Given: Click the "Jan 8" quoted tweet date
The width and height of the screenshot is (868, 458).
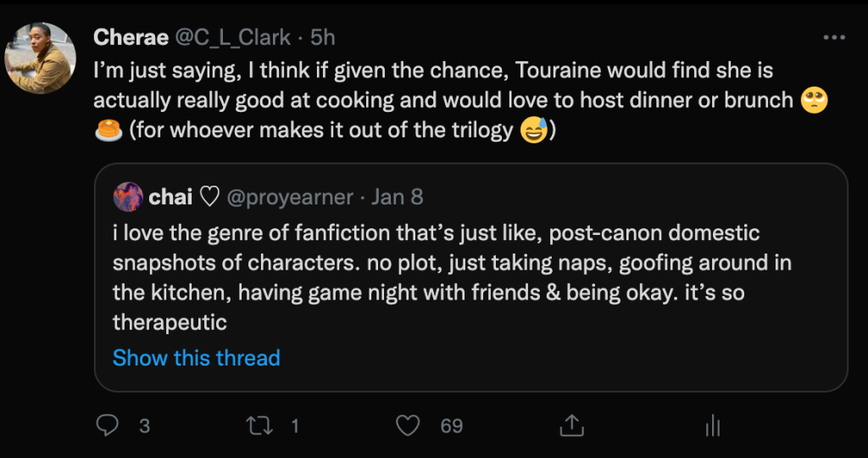Looking at the screenshot, I should [x=397, y=197].
